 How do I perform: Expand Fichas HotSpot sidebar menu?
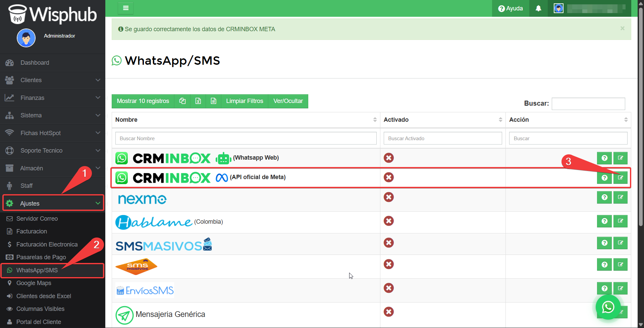point(53,133)
